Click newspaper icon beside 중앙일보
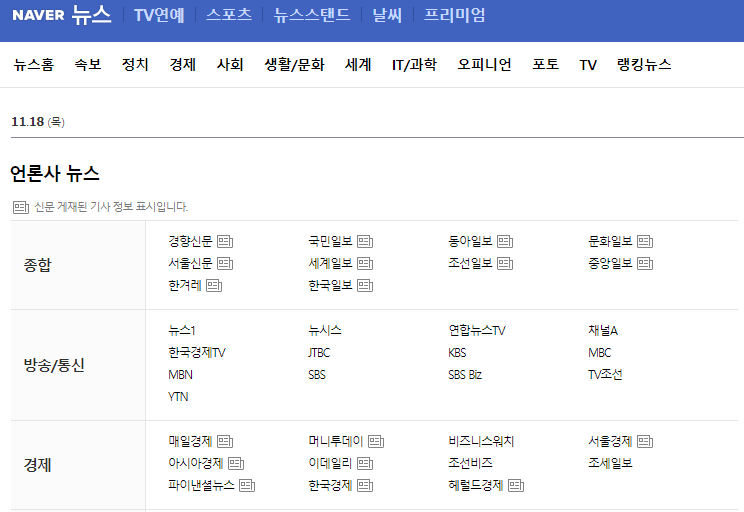The image size is (744, 512). click(645, 263)
